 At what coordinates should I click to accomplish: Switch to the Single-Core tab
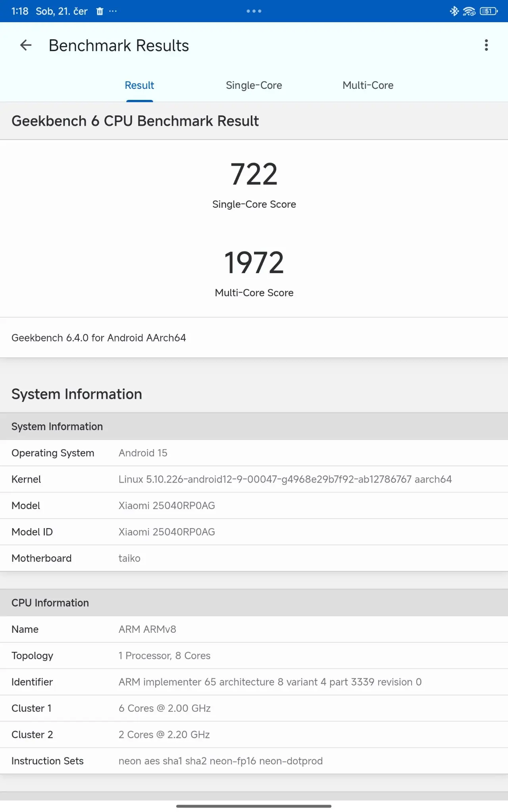(254, 85)
